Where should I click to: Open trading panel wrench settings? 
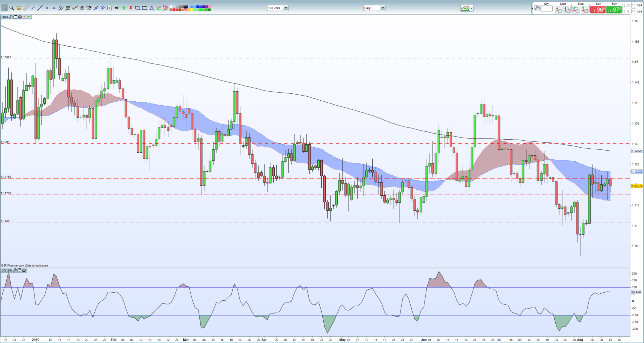tap(537, 8)
